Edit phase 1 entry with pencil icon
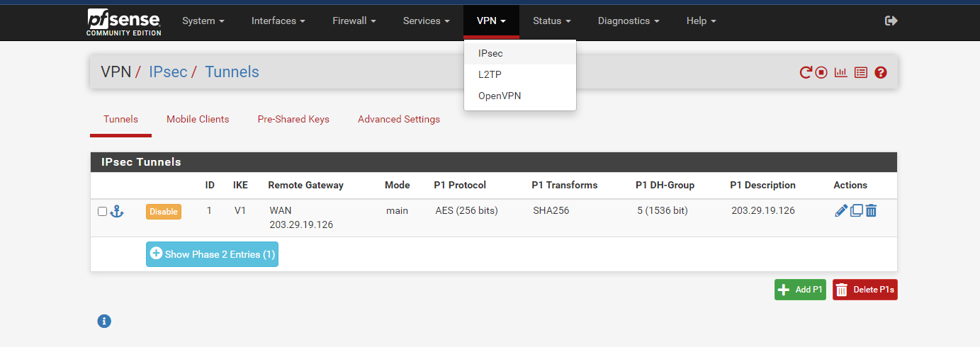Screen dimensions: 980x347 [x=841, y=210]
